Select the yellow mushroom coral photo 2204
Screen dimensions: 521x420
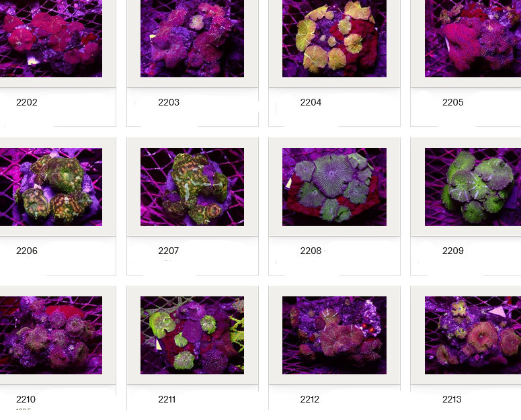(x=334, y=38)
